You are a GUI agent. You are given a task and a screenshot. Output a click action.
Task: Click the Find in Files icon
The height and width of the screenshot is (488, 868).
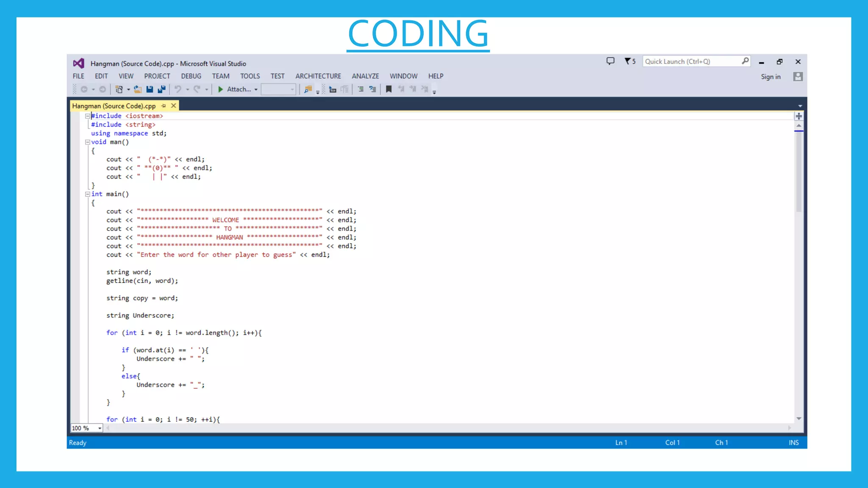(x=308, y=89)
